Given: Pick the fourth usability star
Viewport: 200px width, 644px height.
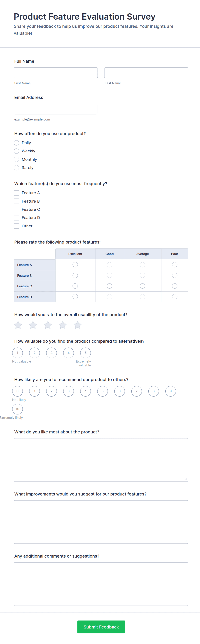Looking at the screenshot, I should [63, 325].
